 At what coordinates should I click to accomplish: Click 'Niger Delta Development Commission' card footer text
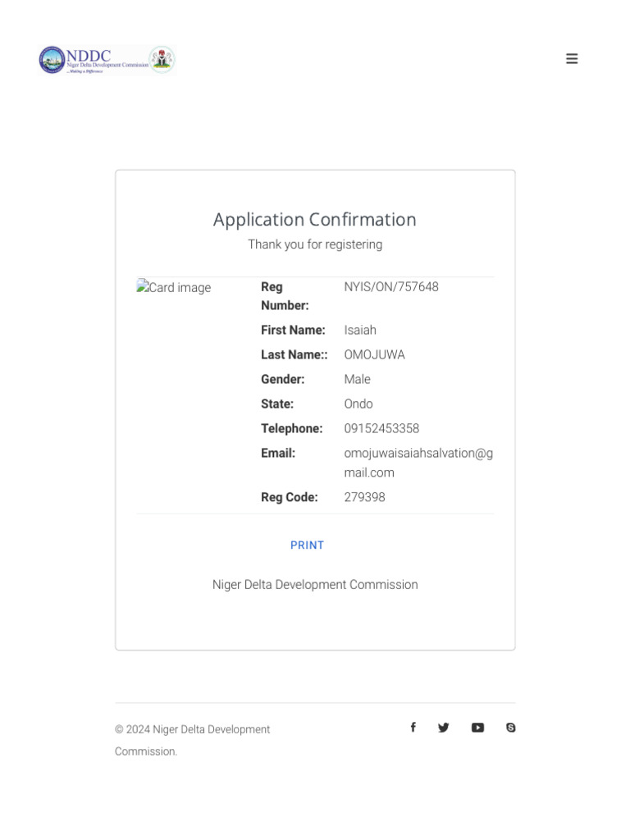tap(315, 584)
